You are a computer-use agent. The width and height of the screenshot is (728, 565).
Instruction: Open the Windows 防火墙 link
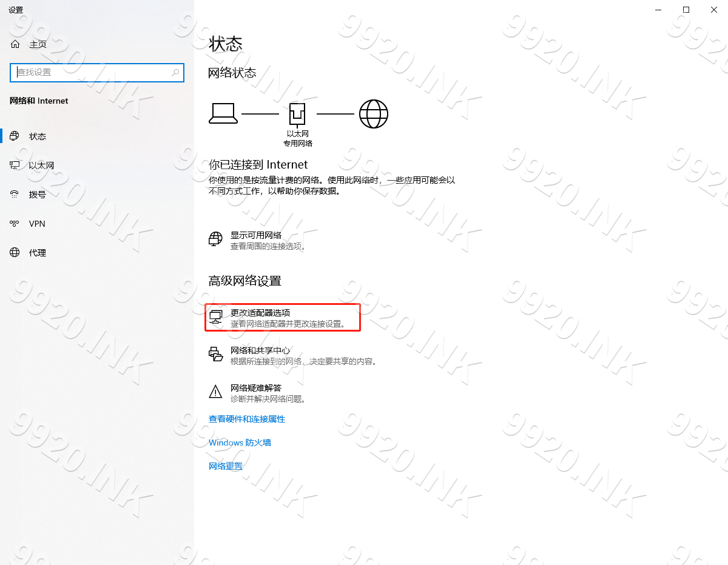coord(240,443)
